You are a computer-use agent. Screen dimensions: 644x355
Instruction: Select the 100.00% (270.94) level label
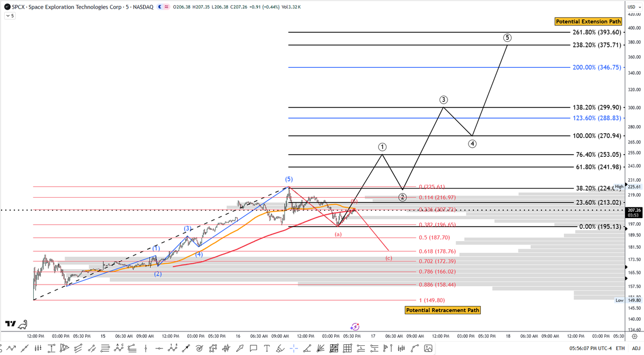tap(597, 136)
